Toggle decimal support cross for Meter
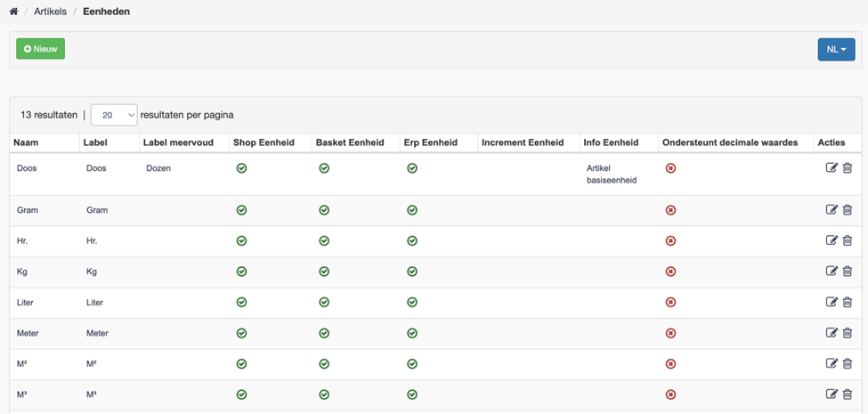868x414 pixels. pos(670,333)
